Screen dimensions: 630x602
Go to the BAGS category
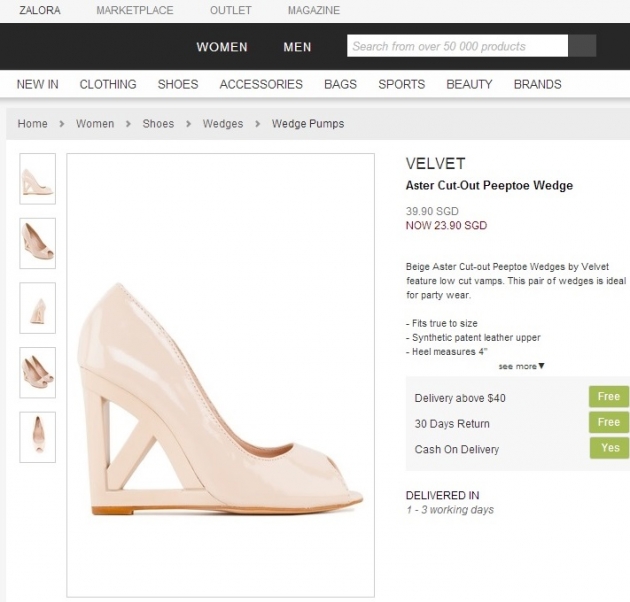(x=340, y=85)
